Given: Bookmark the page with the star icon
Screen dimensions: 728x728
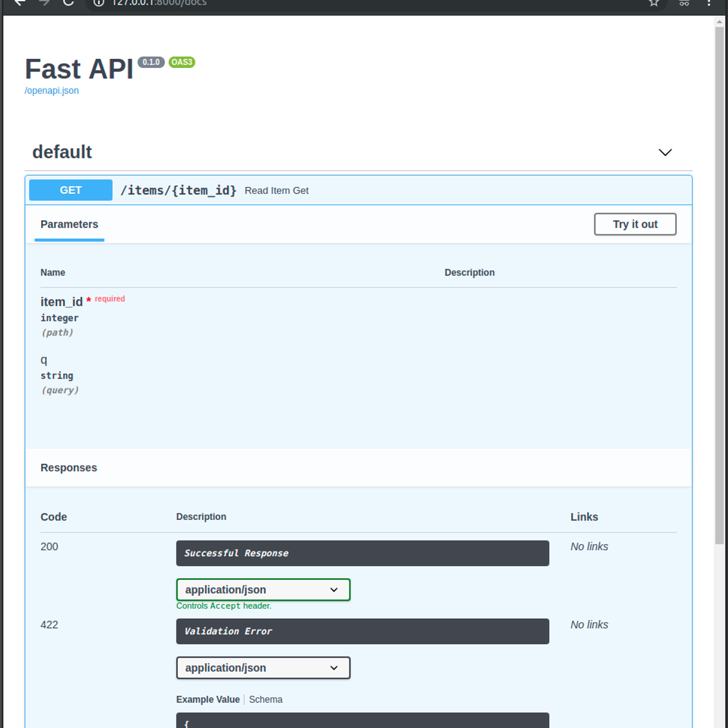Looking at the screenshot, I should pyautogui.click(x=654, y=4).
